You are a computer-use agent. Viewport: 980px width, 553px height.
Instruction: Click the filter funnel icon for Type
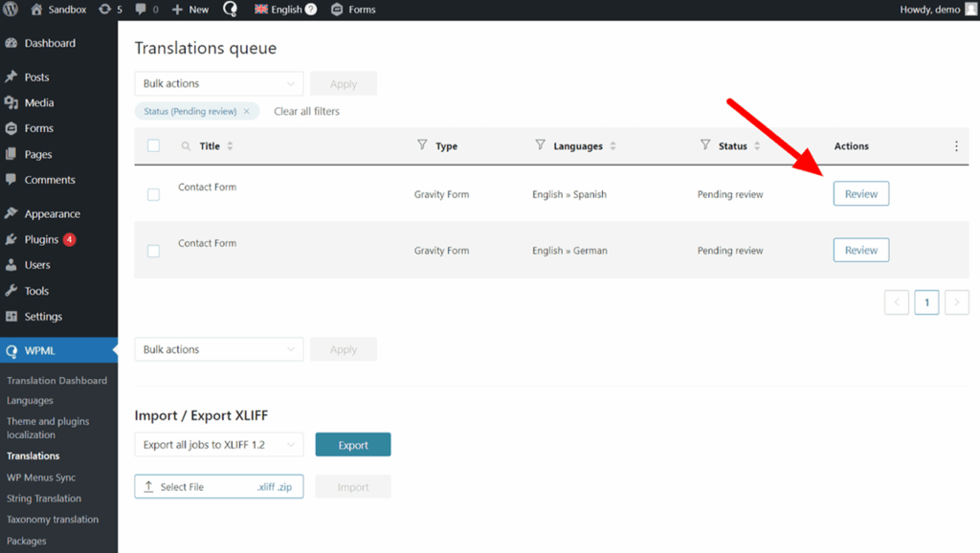[x=422, y=145]
